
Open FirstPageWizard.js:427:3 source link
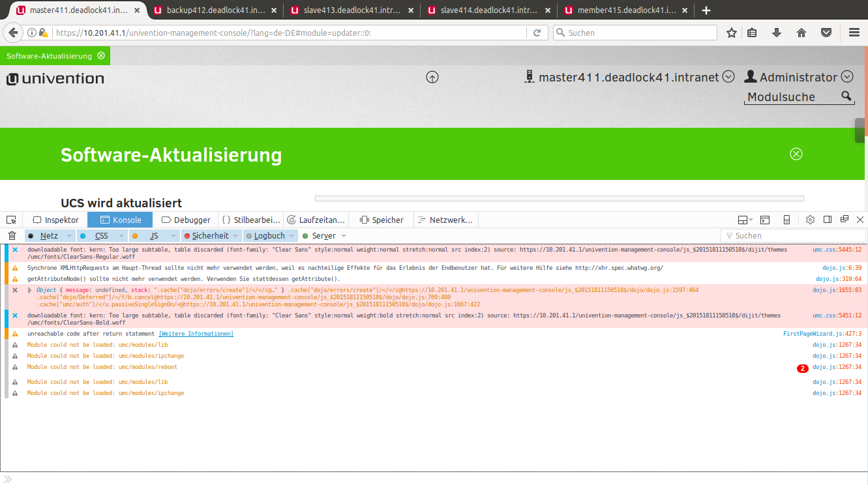point(822,334)
